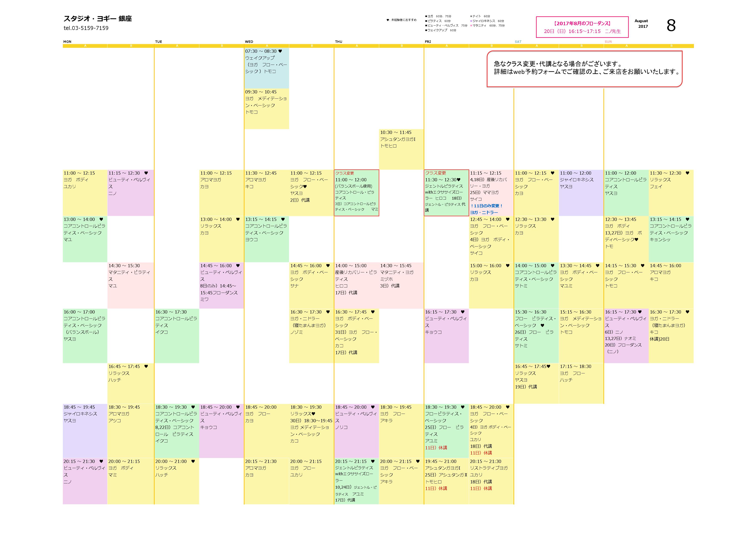The height and width of the screenshot is (534, 756).
Task: Select the Thursday 10:30 アシュタンガヨガI class
Action: tap(401, 149)
